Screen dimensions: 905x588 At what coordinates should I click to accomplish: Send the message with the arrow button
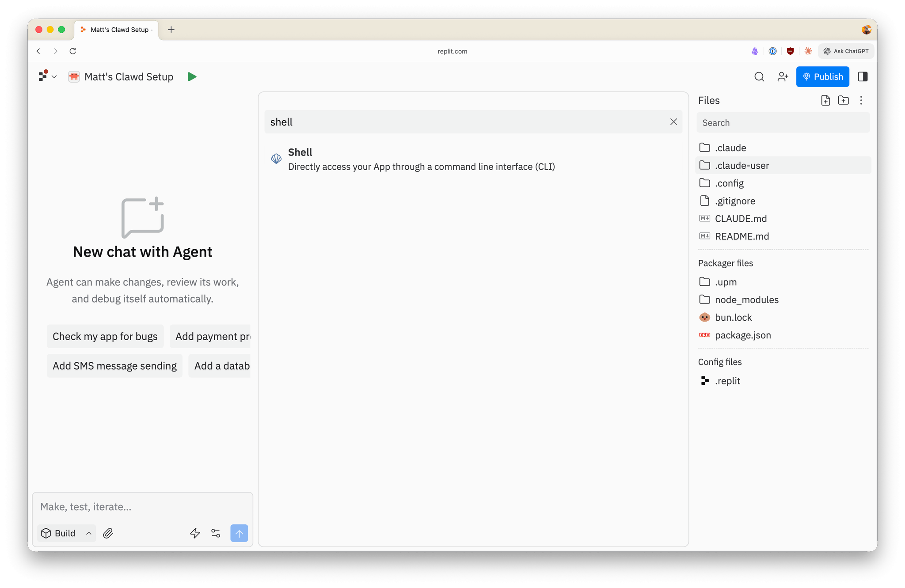point(239,533)
